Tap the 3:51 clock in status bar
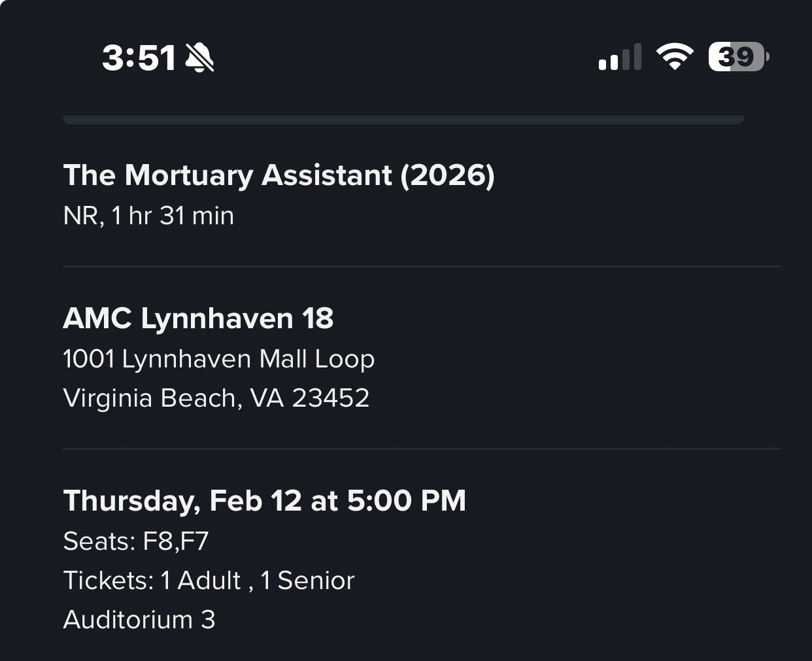 pyautogui.click(x=139, y=58)
